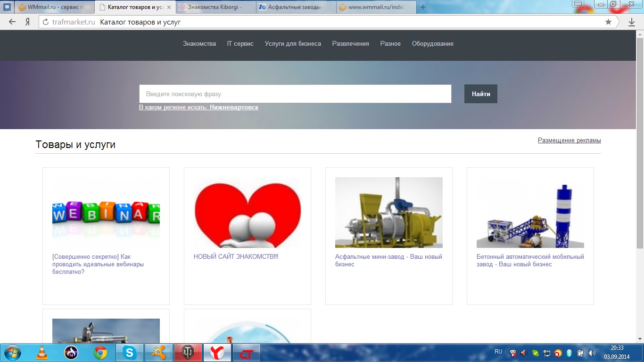Viewport: 644px width, 362px height.
Task: Reload the page with the refresh icon
Action: pos(46,22)
